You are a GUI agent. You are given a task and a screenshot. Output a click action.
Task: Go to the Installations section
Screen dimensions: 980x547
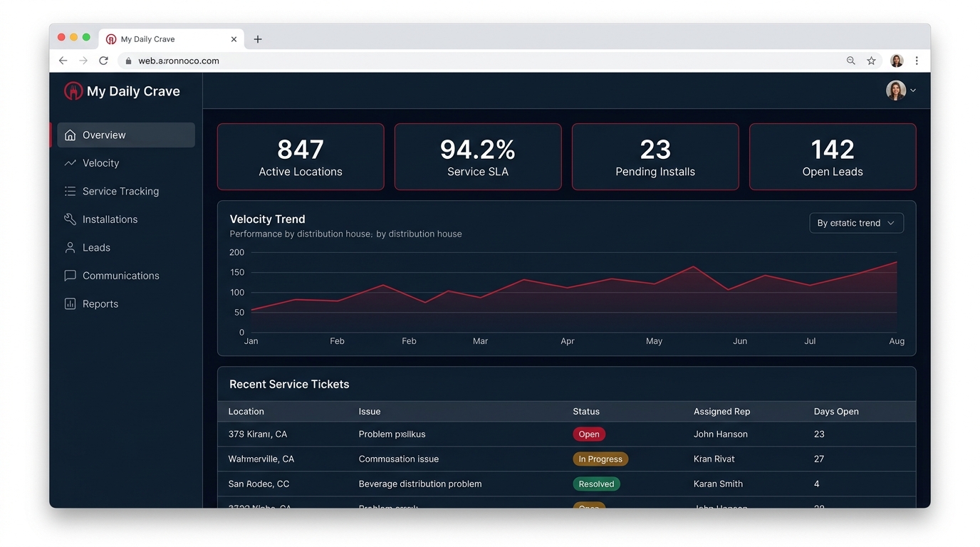click(126, 219)
